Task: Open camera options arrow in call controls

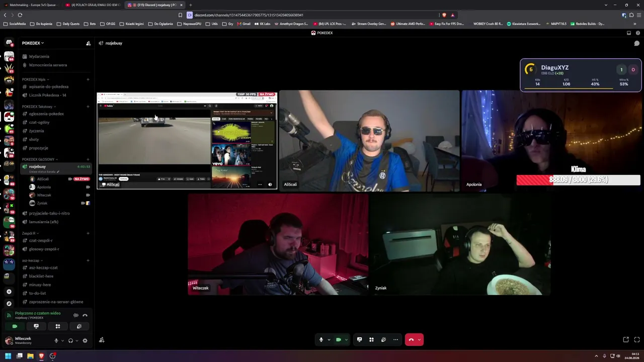Action: pyautogui.click(x=346, y=340)
